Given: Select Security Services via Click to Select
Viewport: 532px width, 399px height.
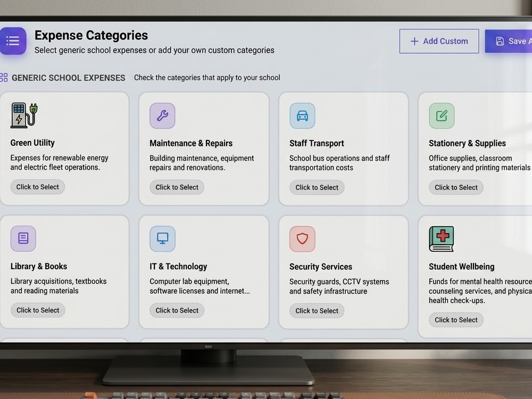Looking at the screenshot, I should click(317, 311).
